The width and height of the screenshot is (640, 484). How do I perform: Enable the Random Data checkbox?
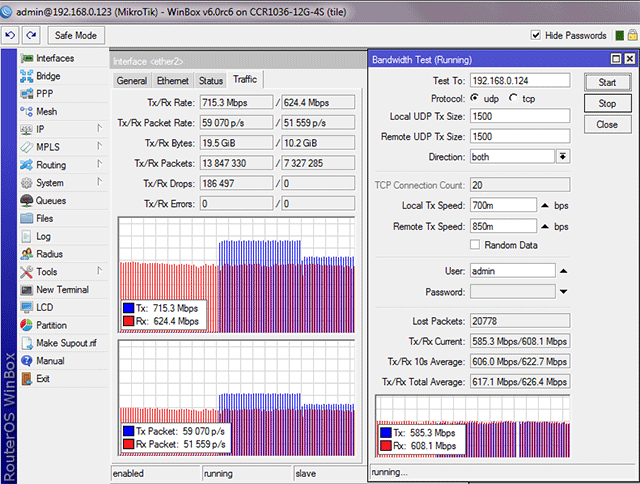(x=475, y=244)
